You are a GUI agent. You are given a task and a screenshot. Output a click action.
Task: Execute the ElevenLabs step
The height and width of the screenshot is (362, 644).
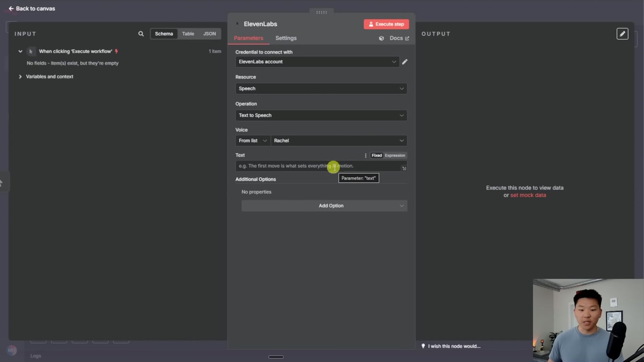(x=386, y=24)
